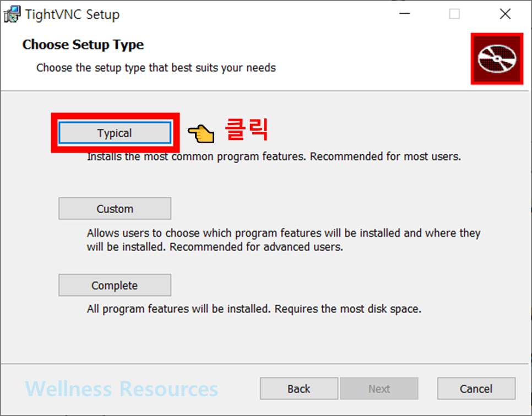Click the 'Choose Setup Type' heading
Screen dimensions: 532x416
[x=83, y=45]
